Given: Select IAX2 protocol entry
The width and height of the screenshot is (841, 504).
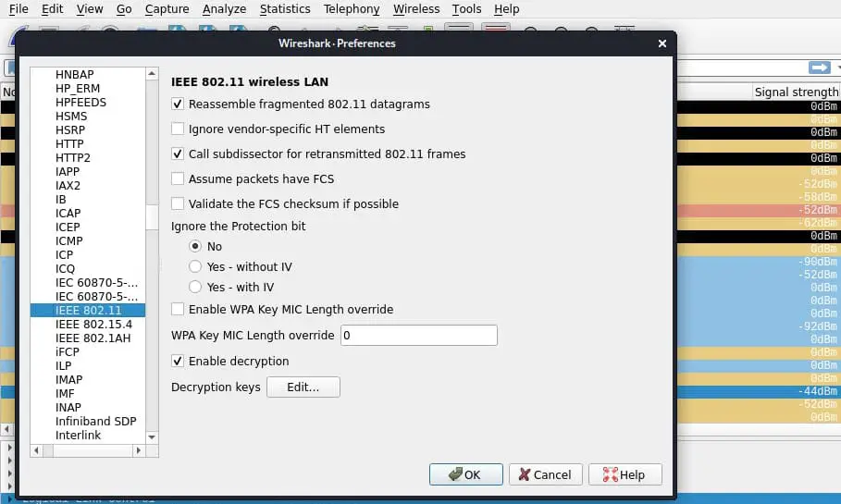Looking at the screenshot, I should (68, 186).
